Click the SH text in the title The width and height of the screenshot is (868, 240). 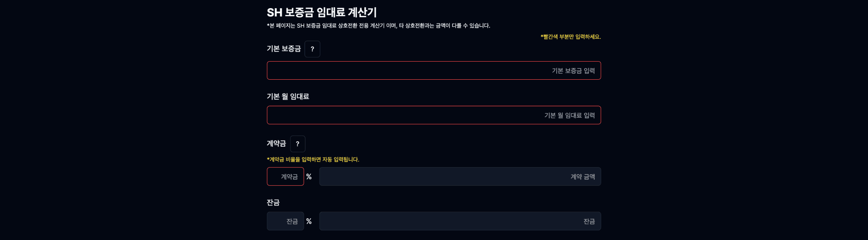click(x=274, y=12)
